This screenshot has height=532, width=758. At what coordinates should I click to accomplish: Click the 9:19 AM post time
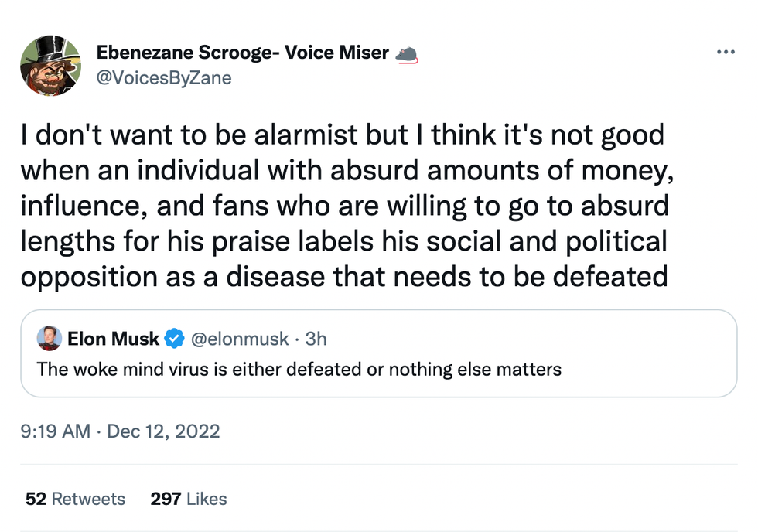(56, 431)
